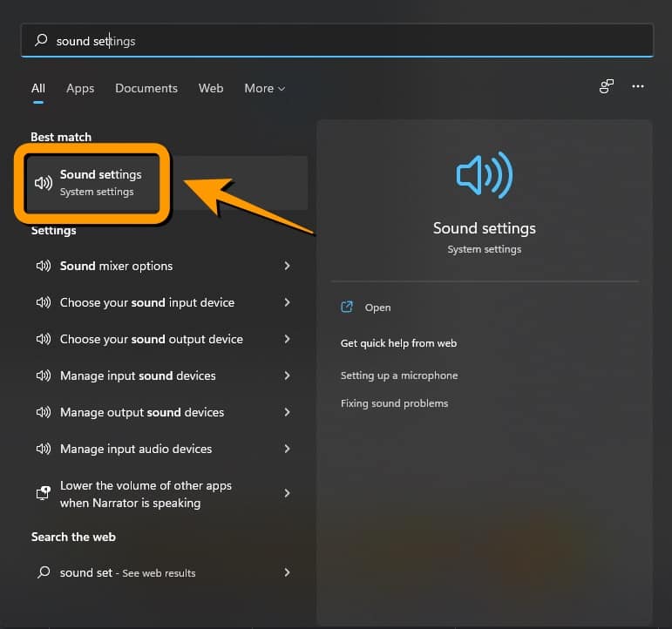Switch to the Documents tab
Screen dimensions: 672x629
point(146,88)
